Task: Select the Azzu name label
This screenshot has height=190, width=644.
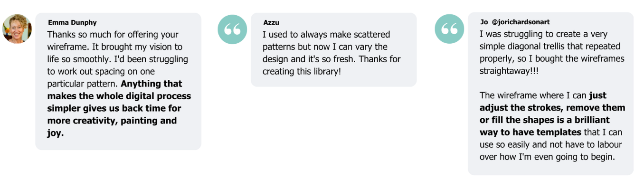Action: click(271, 22)
